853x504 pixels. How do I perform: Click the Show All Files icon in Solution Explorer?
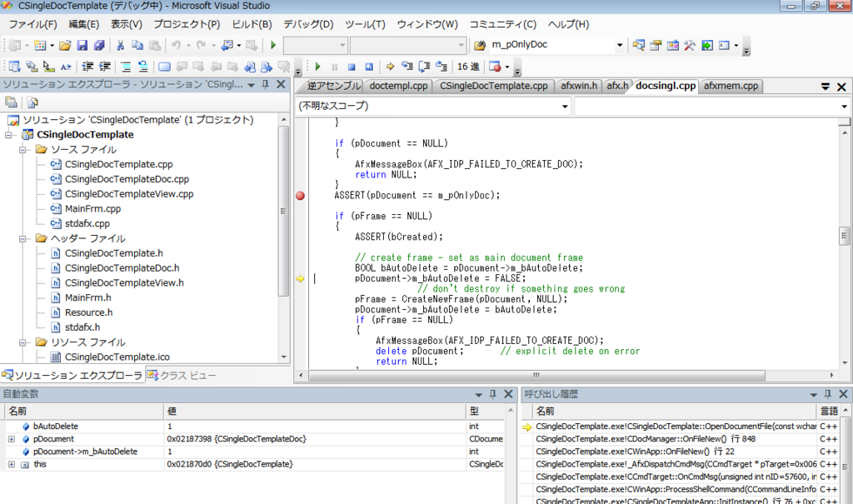[32, 102]
